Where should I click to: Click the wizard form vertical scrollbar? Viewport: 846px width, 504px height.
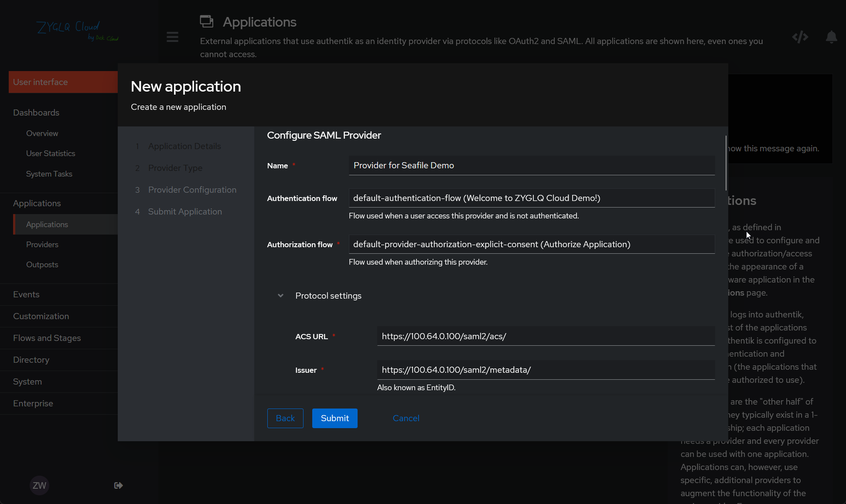click(x=726, y=163)
